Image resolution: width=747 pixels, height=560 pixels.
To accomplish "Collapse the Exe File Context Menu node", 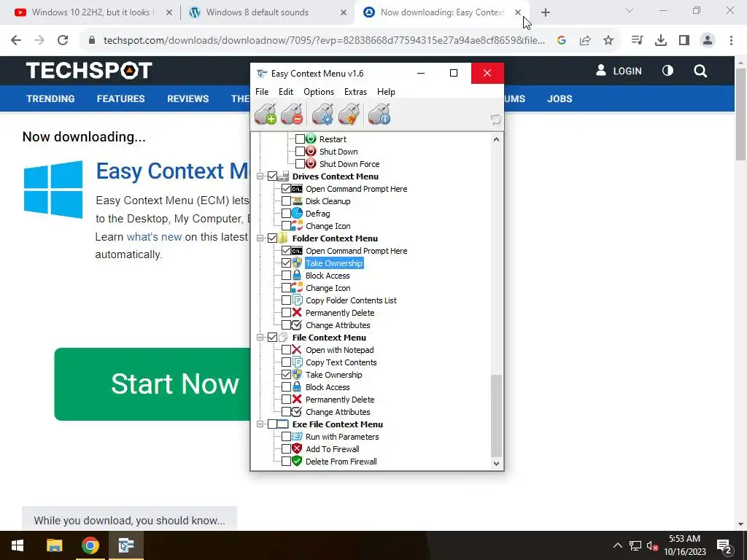I will [260, 424].
